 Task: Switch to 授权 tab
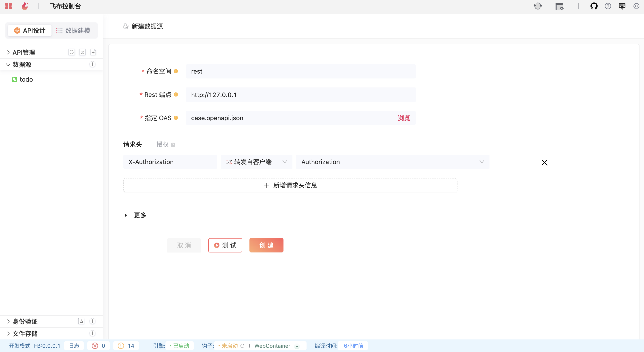pos(163,144)
